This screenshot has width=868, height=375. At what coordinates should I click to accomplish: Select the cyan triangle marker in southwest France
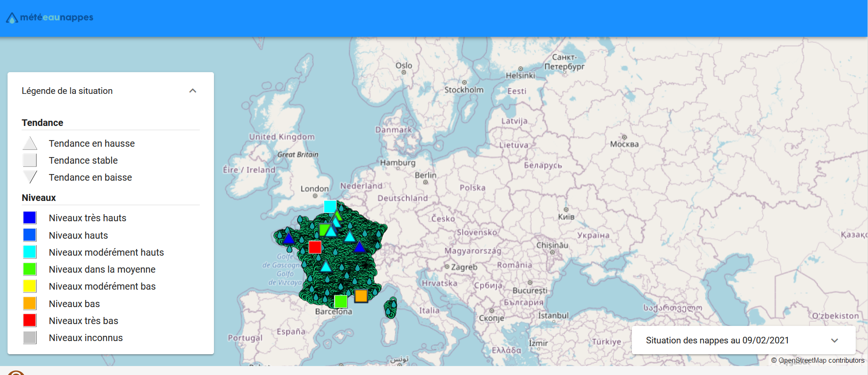click(x=326, y=267)
